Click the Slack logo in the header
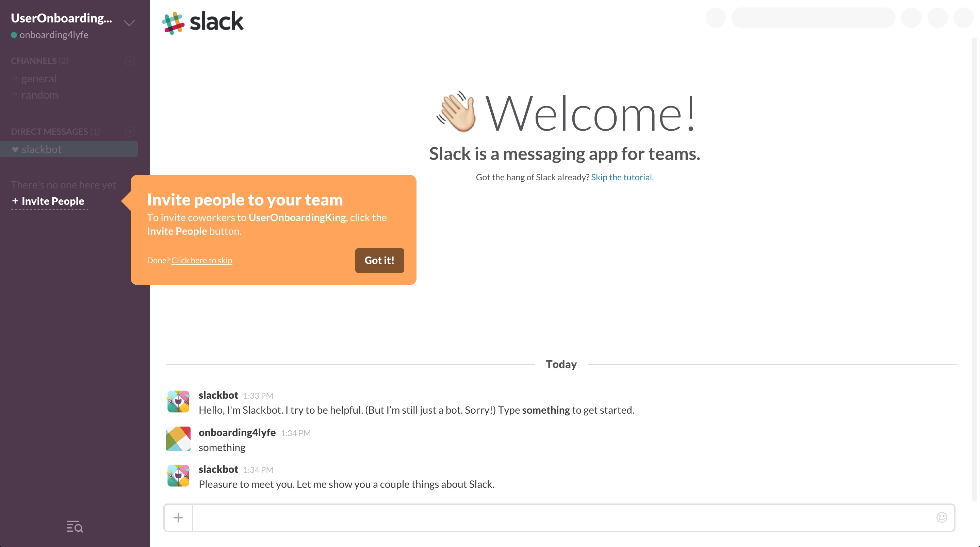 [x=202, y=22]
